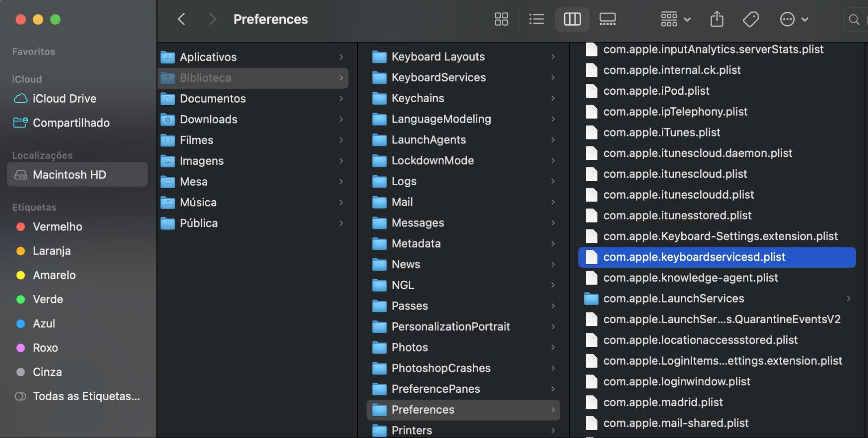Select the Documentos folder icon
Screen dimensions: 868x438
[x=168, y=99]
